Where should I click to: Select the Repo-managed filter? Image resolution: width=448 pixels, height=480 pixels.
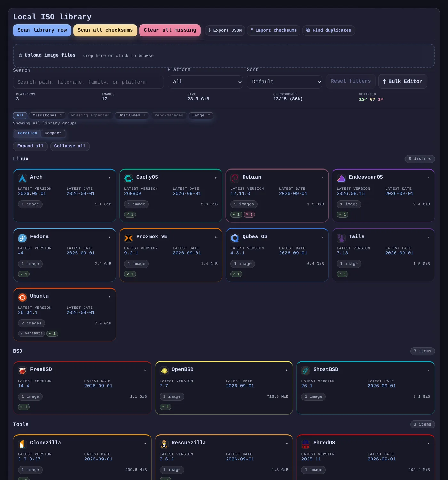click(169, 116)
